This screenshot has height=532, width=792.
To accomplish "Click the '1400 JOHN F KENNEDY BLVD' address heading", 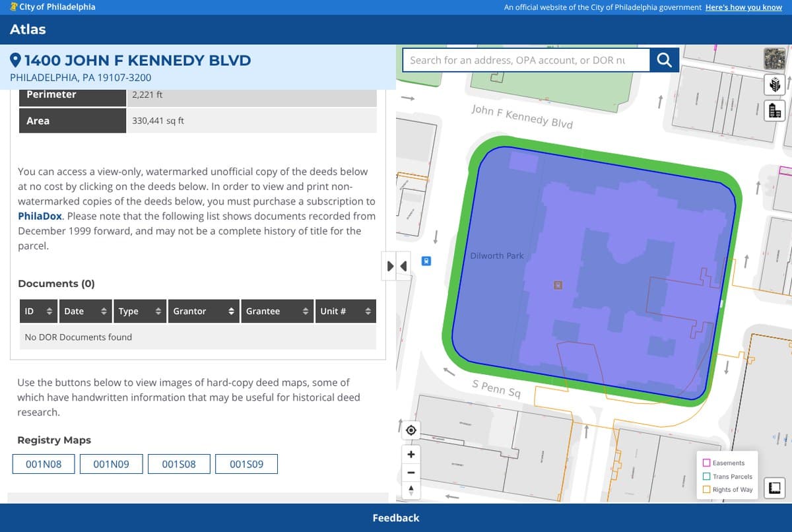I will point(138,61).
